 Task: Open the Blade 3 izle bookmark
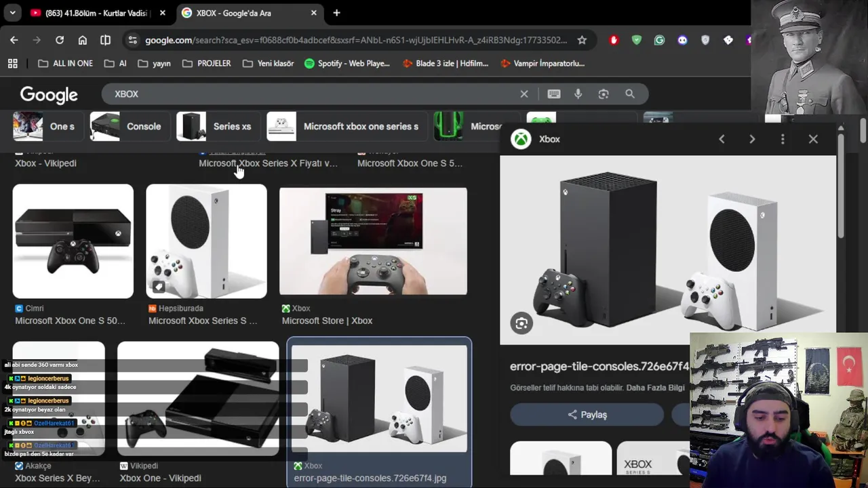coord(446,63)
